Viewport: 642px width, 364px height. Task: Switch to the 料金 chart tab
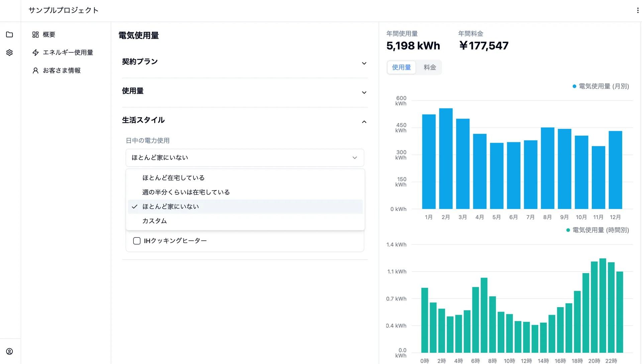coord(430,67)
